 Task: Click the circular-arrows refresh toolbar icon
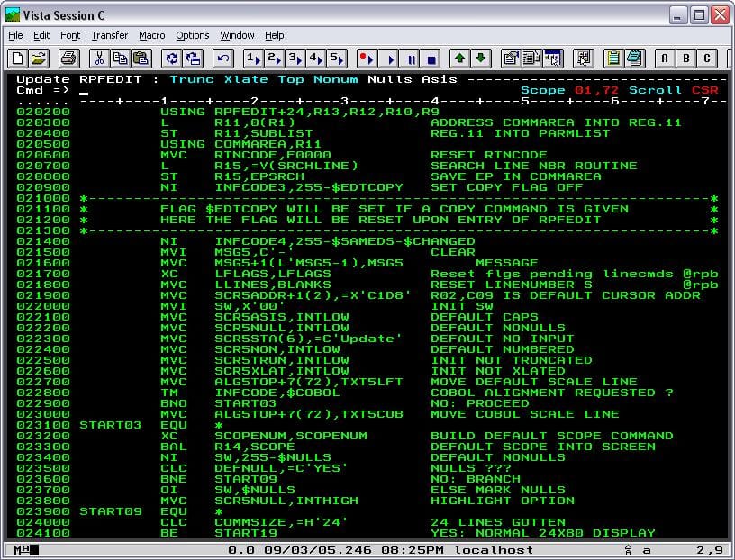[172, 59]
